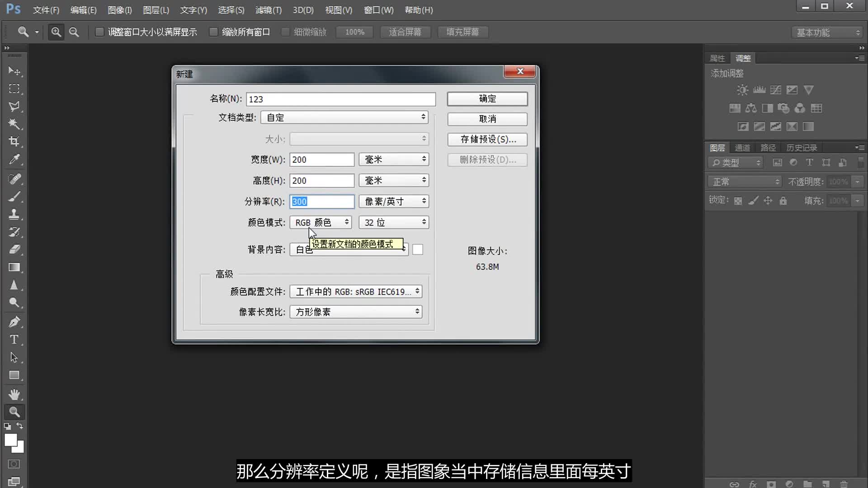Click the Save Preset button
Screen dimensions: 868x488
pos(487,139)
